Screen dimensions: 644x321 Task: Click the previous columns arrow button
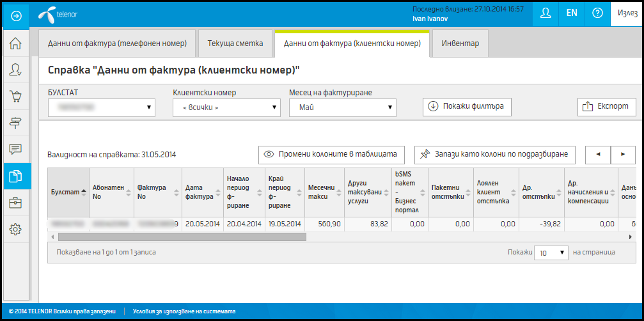(x=598, y=154)
